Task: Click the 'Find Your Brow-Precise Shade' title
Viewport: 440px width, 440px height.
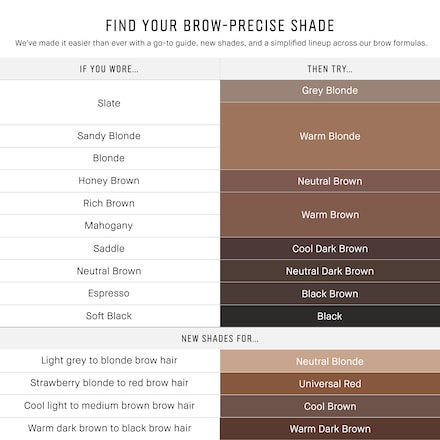Action: click(x=220, y=26)
